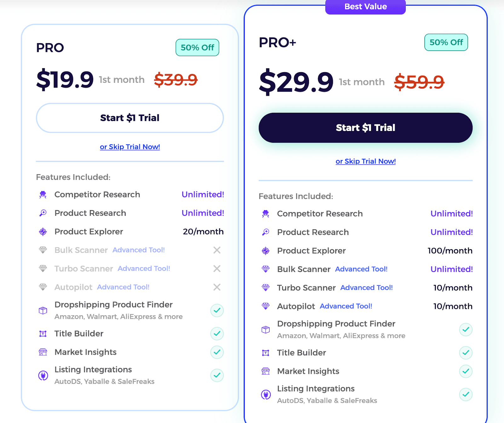Toggle the Listing Integrations checkmark in PRO+
The image size is (504, 423).
[x=466, y=395]
